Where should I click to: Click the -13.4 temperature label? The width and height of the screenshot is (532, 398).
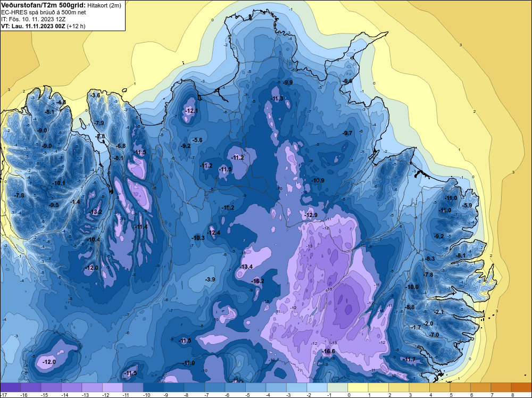[246, 267]
